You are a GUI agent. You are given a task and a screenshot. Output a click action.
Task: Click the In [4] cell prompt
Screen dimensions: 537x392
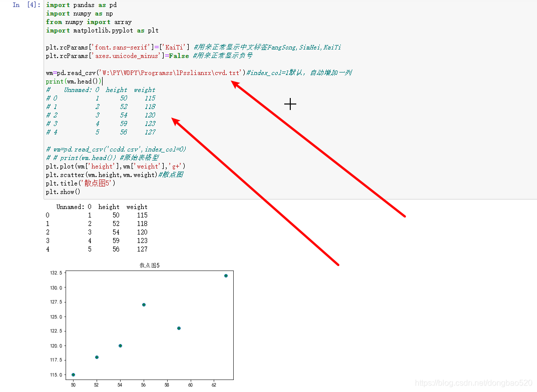(x=27, y=5)
